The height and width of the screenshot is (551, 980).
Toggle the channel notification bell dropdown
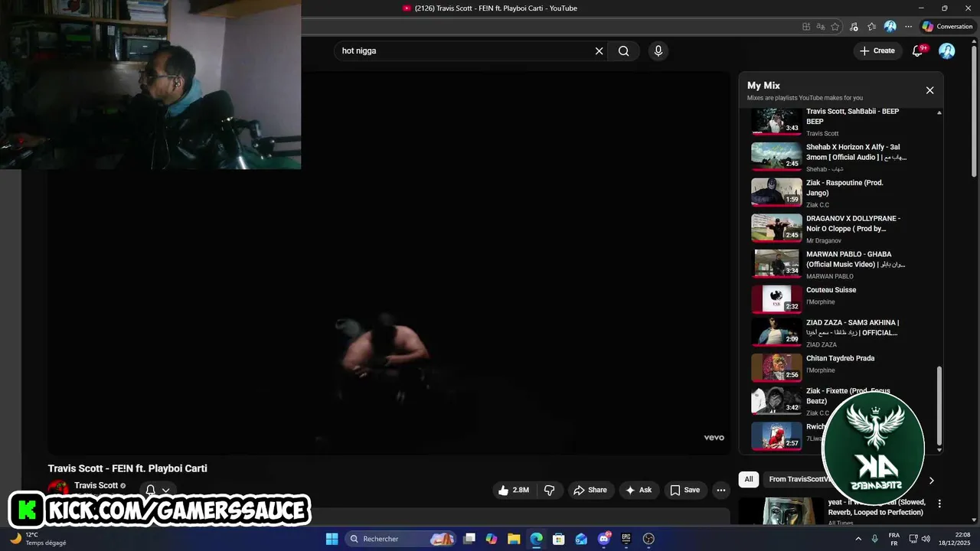[x=158, y=491]
